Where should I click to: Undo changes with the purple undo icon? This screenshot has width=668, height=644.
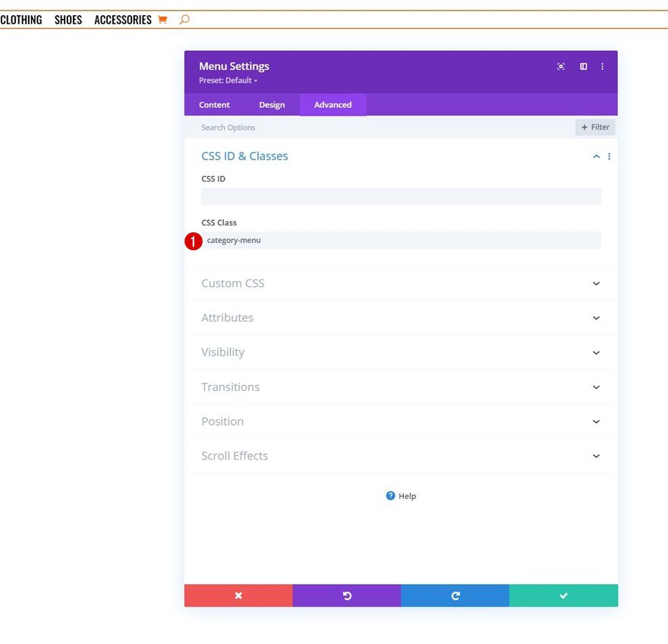click(x=346, y=595)
